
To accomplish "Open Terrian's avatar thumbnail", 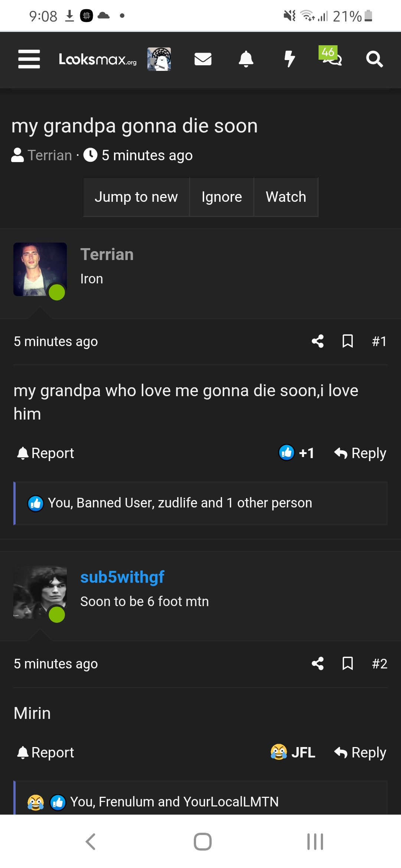I will pos(40,269).
